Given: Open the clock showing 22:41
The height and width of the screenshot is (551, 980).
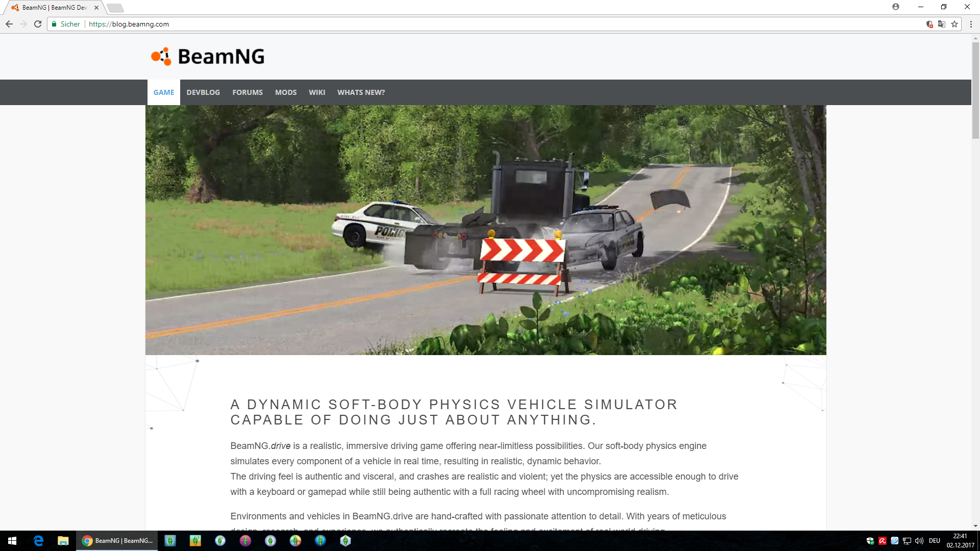Looking at the screenshot, I should pos(960,541).
